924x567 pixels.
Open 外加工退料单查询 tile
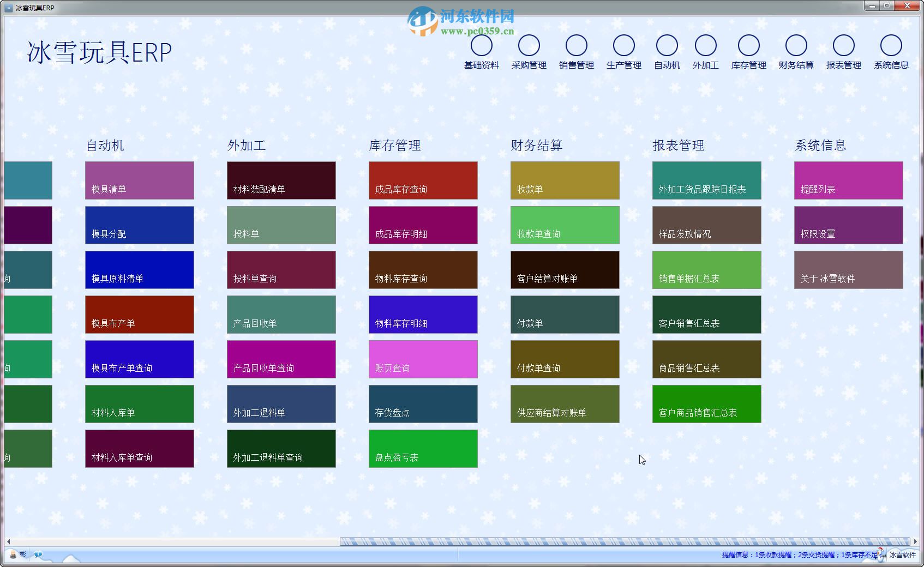(x=281, y=449)
